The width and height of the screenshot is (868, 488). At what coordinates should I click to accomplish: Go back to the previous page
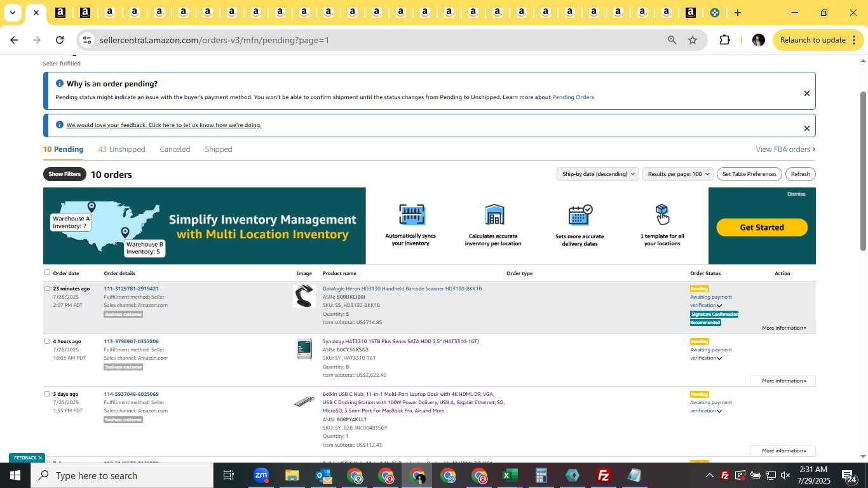[14, 40]
